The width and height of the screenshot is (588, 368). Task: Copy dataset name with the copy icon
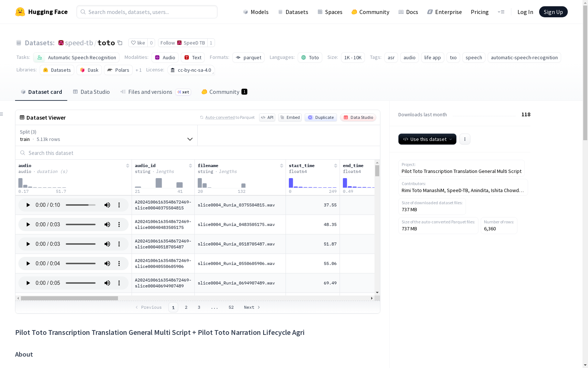click(x=120, y=43)
